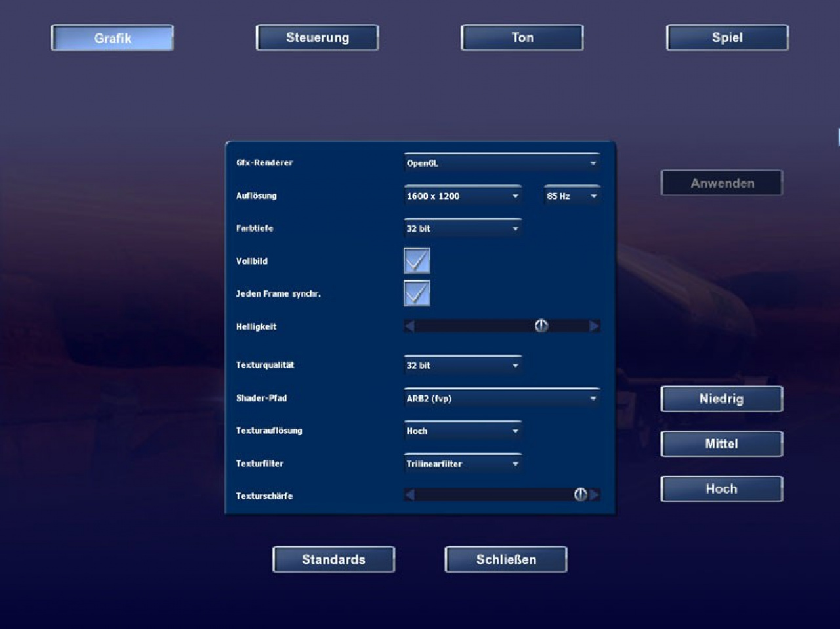Open the Spiel settings tab
The width and height of the screenshot is (840, 629).
click(x=727, y=37)
